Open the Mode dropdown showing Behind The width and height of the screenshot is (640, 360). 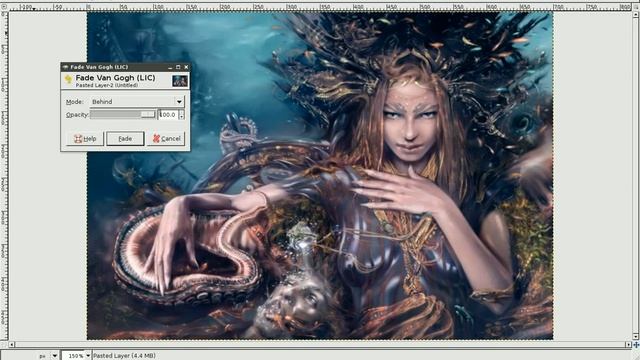pos(137,102)
